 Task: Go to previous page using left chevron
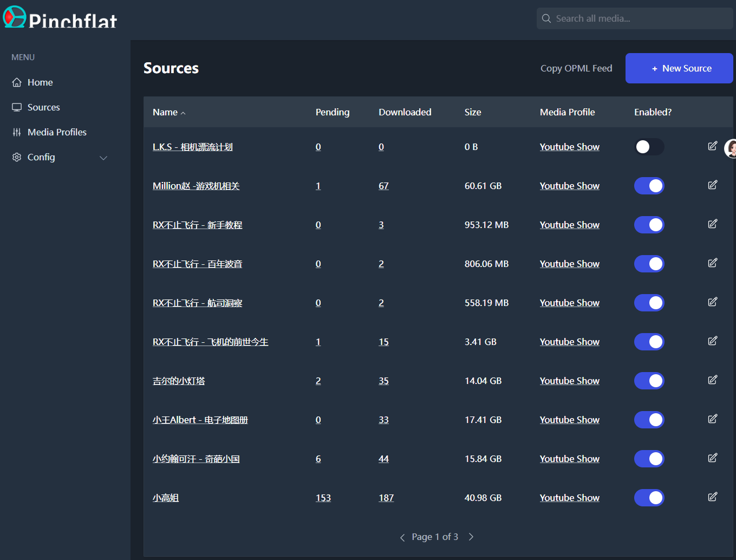(402, 537)
